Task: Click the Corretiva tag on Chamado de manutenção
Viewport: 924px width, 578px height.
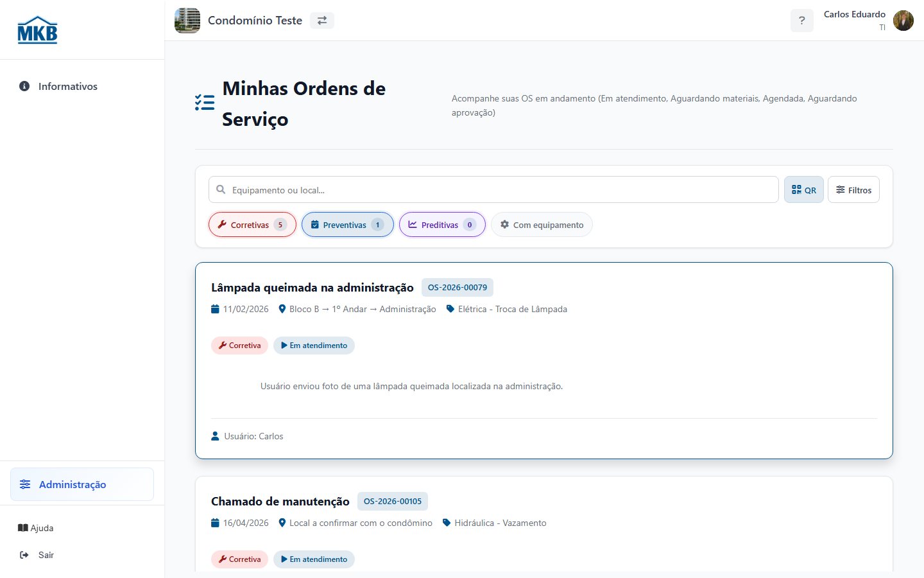Action: [x=239, y=559]
